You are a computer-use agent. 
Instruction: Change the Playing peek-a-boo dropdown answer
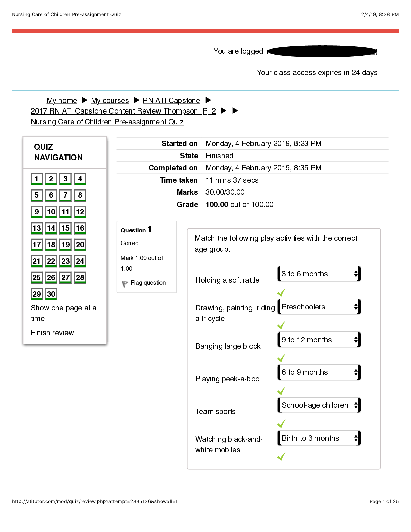[x=319, y=372]
